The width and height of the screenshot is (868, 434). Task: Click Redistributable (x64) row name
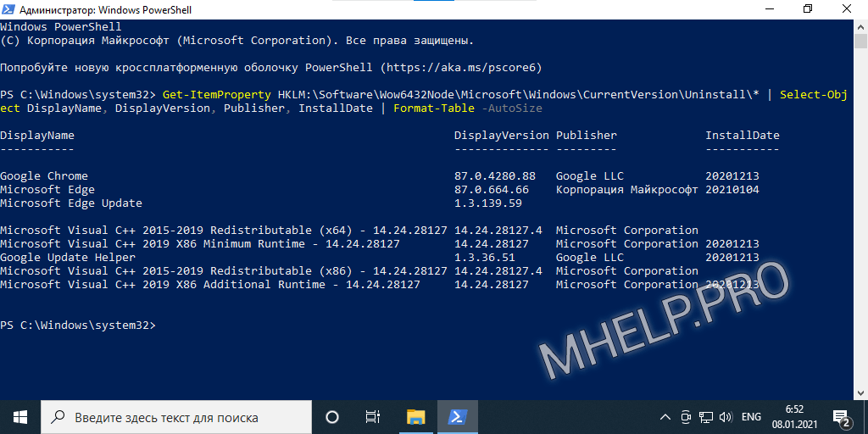(x=223, y=231)
